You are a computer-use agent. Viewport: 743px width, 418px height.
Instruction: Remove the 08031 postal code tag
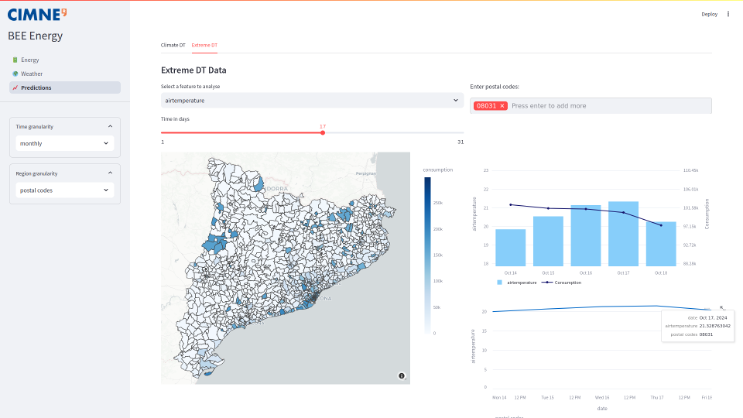(x=502, y=105)
